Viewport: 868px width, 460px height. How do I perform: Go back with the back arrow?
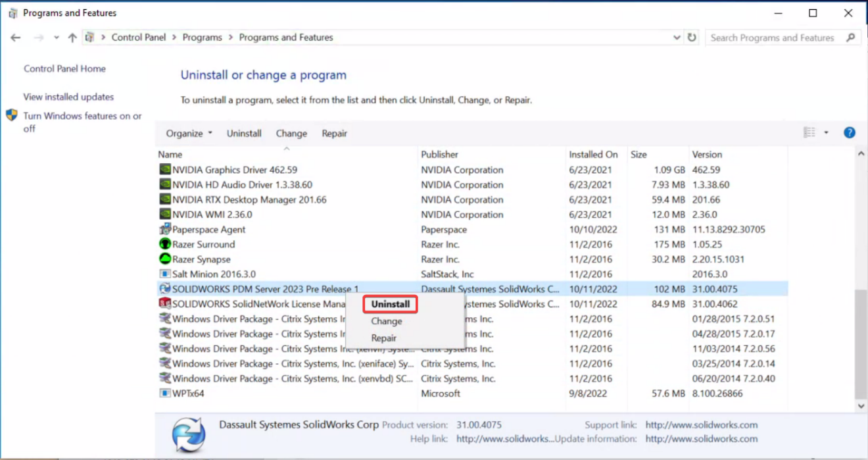tap(16, 38)
